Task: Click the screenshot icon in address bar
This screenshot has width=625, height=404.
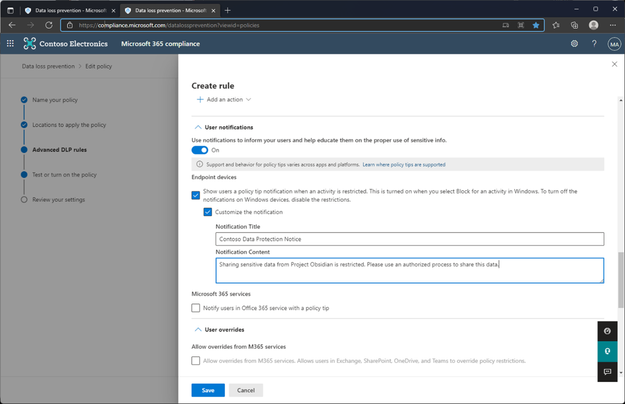Action: pyautogui.click(x=521, y=25)
